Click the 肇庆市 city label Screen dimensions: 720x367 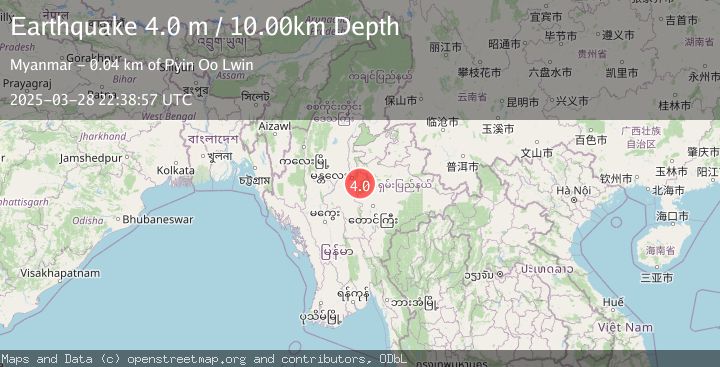703,152
